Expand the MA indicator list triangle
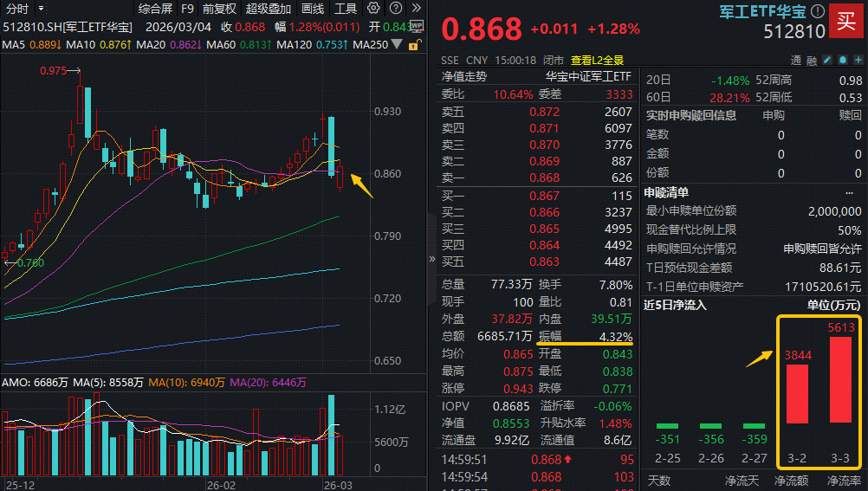 tap(397, 44)
